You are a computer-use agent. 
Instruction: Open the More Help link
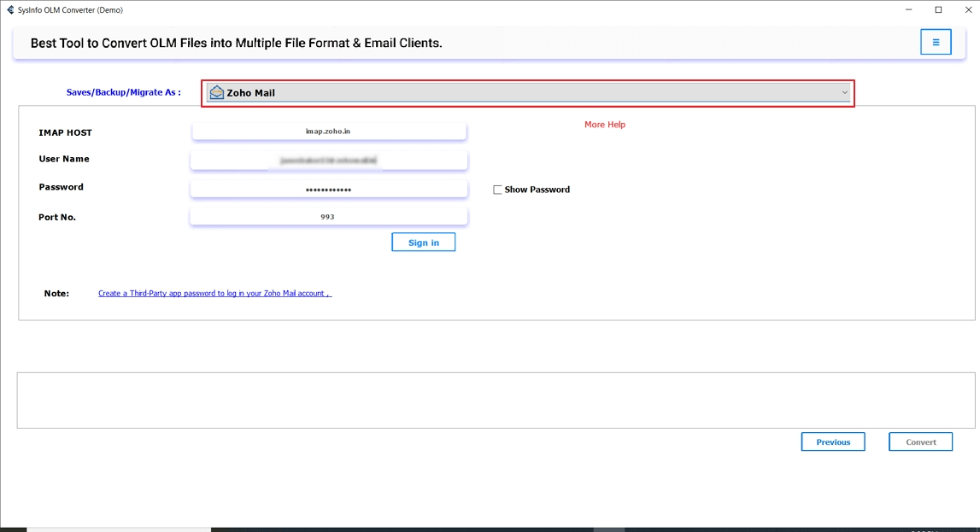604,125
